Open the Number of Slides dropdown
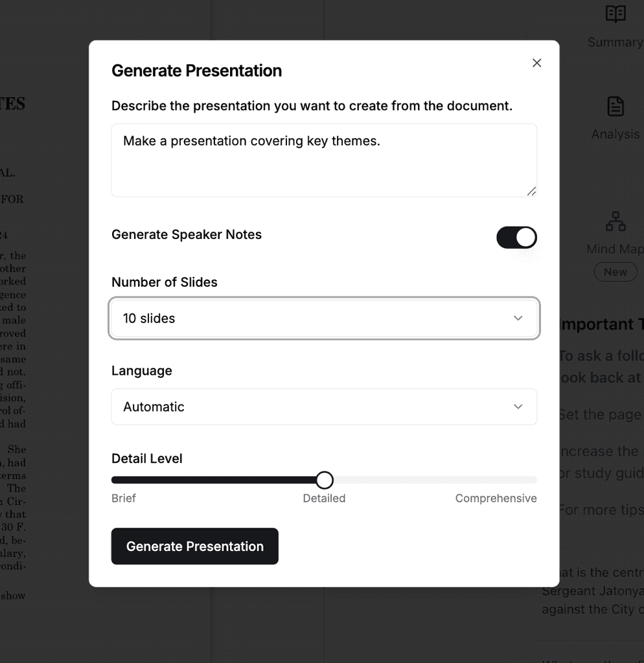Viewport: 644px width, 663px height. tap(324, 318)
